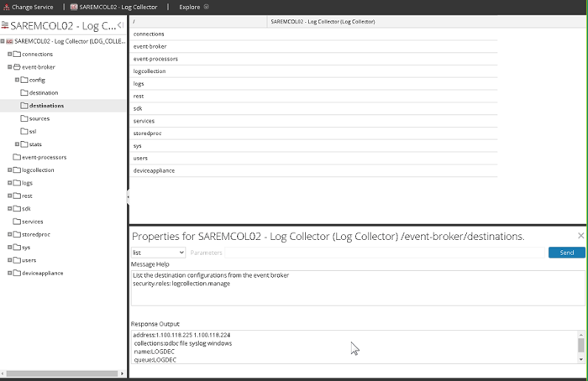588x381 pixels.
Task: Click the Parameters input field
Action: click(385, 253)
